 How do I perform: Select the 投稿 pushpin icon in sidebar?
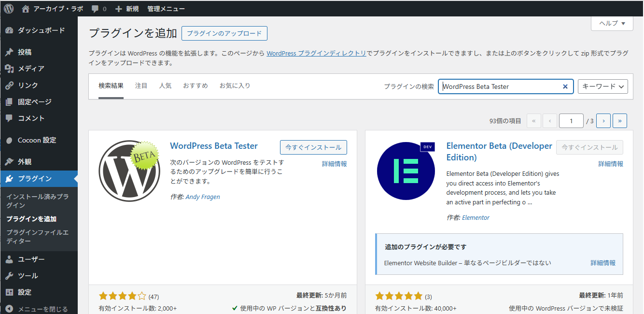point(9,52)
